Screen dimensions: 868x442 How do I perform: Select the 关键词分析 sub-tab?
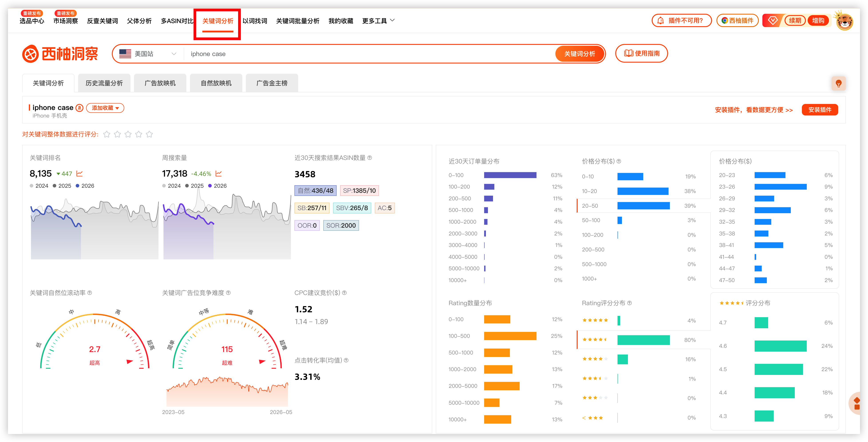pos(48,83)
